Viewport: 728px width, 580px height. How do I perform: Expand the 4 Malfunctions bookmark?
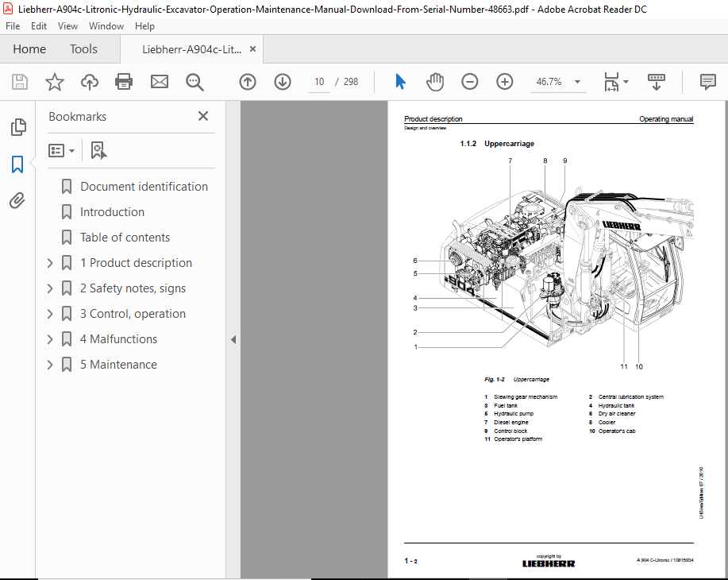[50, 339]
